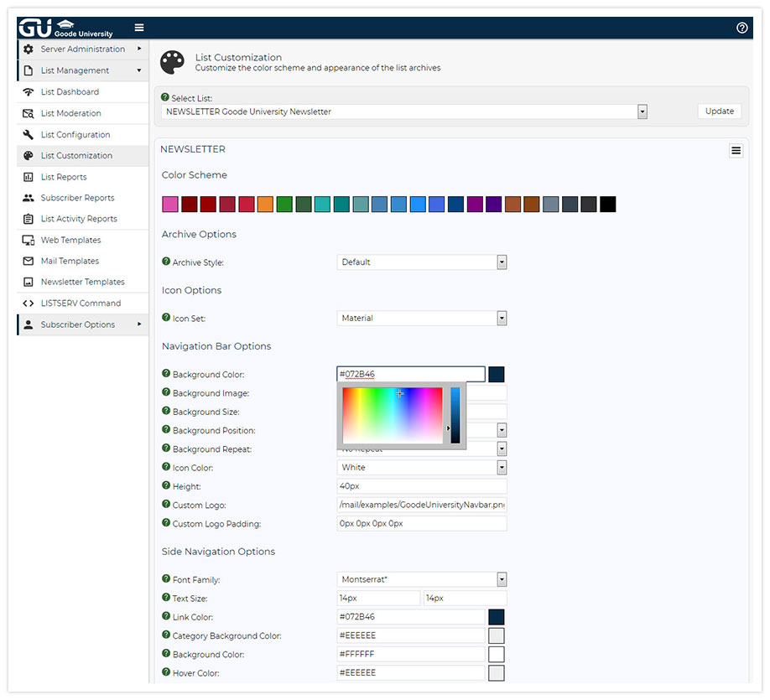Click help icon beside Custom Logo Padding
This screenshot has width=770, height=700.
pyautogui.click(x=166, y=522)
